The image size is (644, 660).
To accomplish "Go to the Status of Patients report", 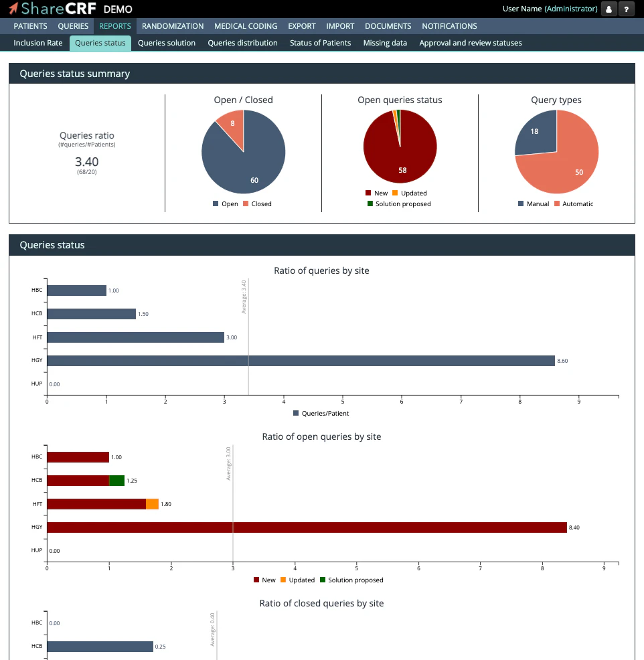I will (320, 42).
